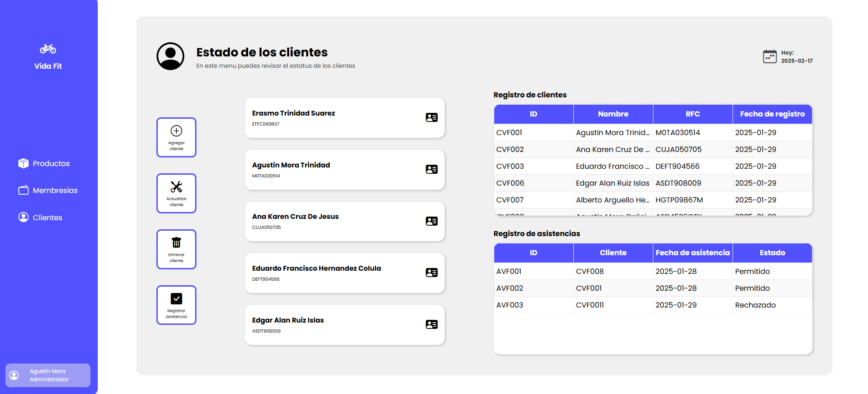Click the Hoy date 2025-02-17 text
The height and width of the screenshot is (394, 868).
tap(797, 61)
